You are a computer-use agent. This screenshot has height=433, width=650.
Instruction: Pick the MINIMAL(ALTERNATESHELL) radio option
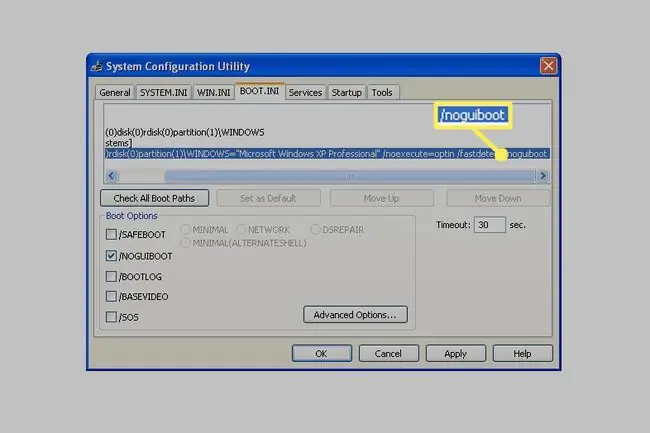[186, 243]
